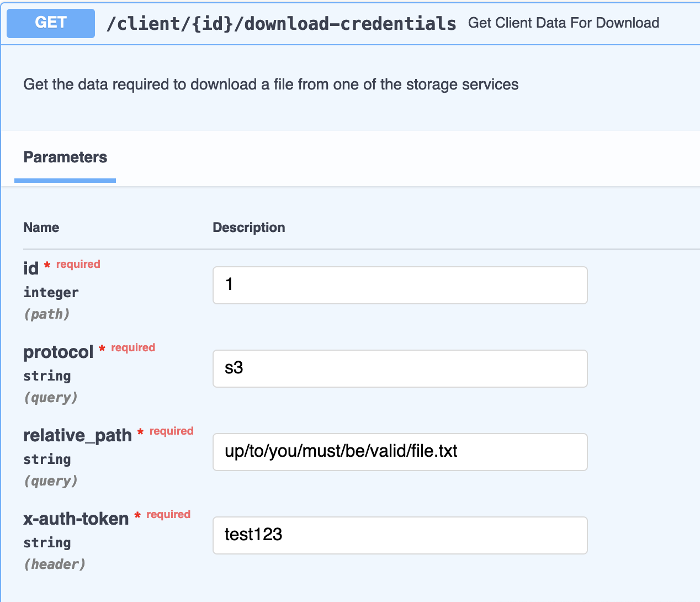Image resolution: width=700 pixels, height=602 pixels.
Task: Click the '(path)' location label
Action: (x=47, y=314)
